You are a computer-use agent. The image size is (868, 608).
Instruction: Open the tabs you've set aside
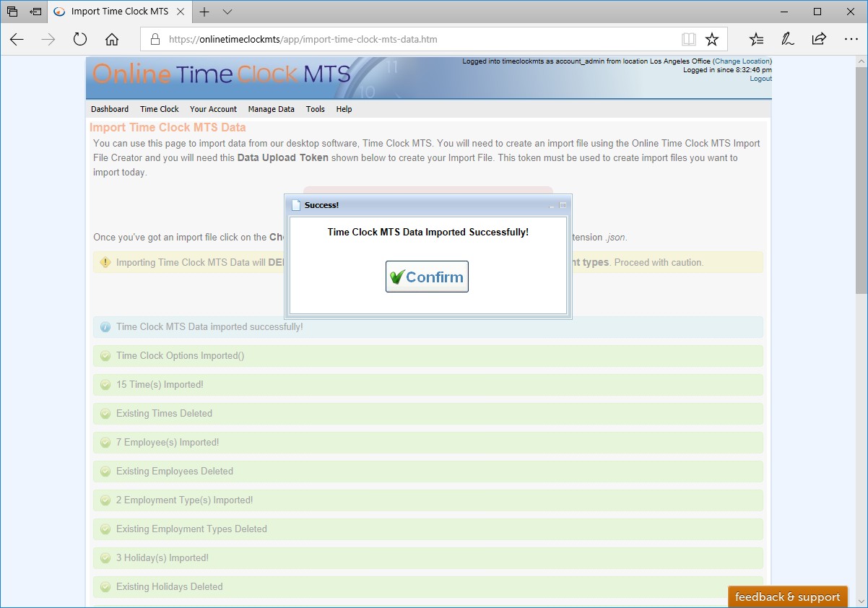pos(12,12)
